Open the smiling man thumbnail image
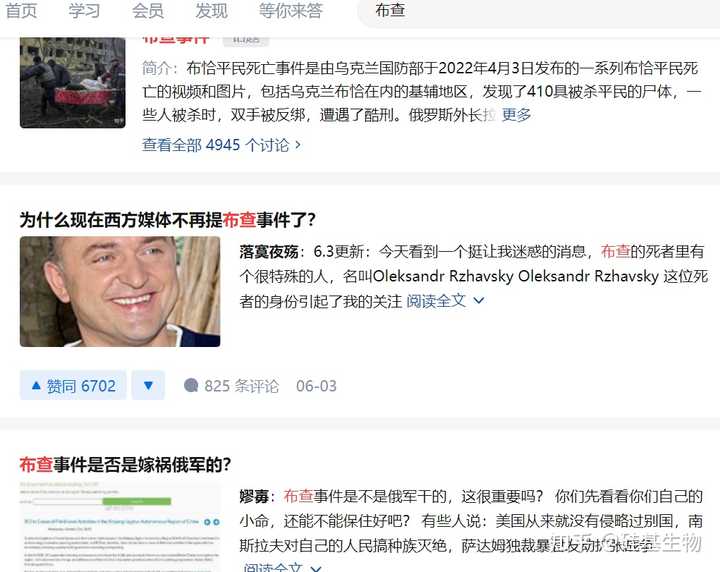The height and width of the screenshot is (572, 720). (x=120, y=292)
